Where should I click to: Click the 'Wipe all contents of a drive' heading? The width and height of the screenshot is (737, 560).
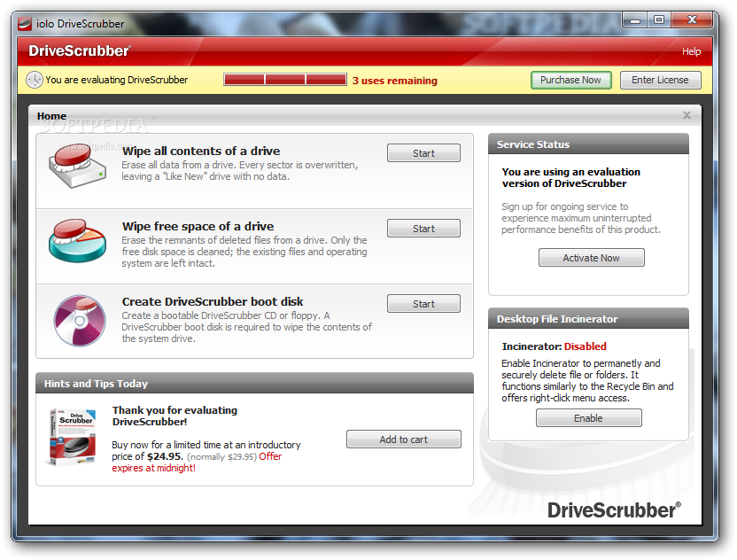201,151
